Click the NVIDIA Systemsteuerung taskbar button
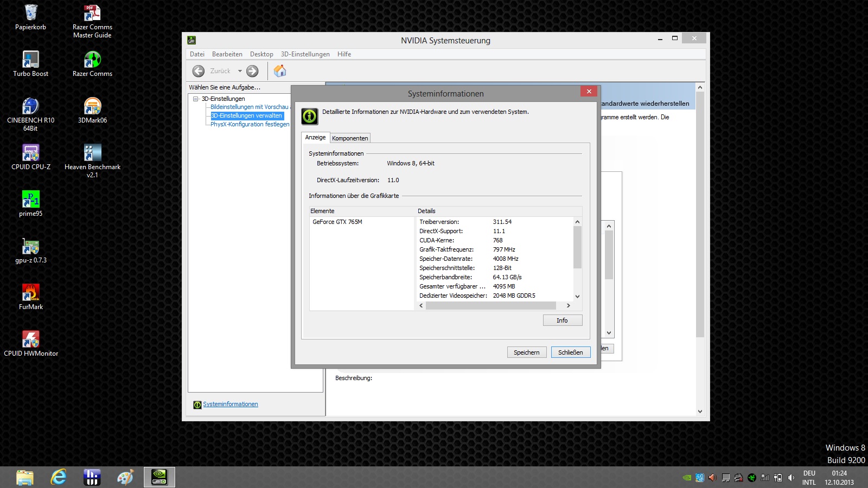 (159, 477)
